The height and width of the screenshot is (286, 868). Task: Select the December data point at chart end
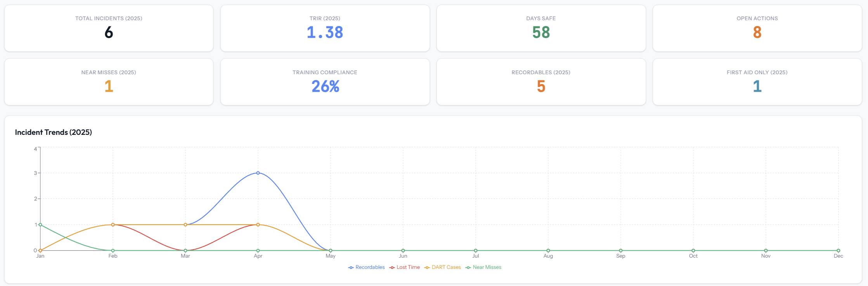click(838, 251)
